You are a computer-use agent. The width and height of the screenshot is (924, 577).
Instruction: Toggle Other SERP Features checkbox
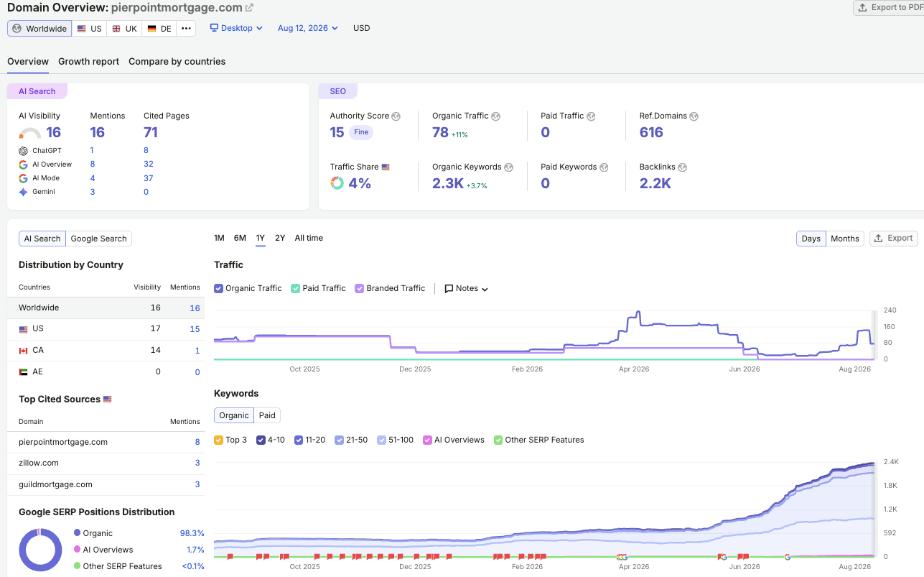(x=498, y=440)
